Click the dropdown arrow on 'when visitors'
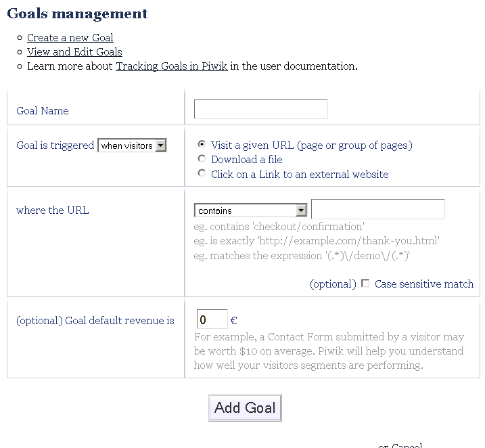485x448 pixels. point(160,145)
